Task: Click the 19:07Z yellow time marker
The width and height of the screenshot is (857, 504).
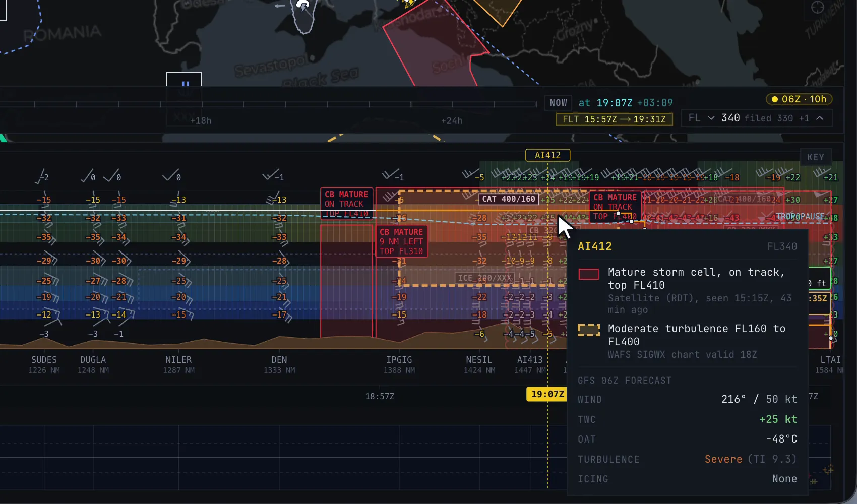Action: point(547,394)
